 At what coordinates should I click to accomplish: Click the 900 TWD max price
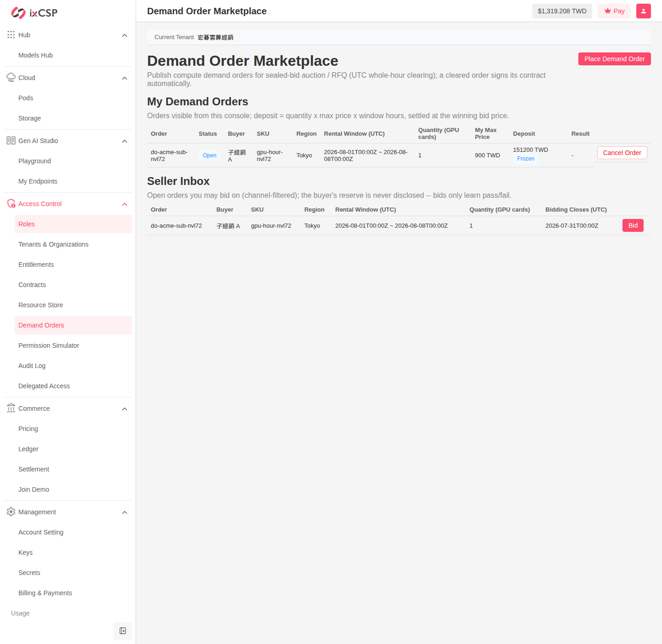[x=487, y=155]
